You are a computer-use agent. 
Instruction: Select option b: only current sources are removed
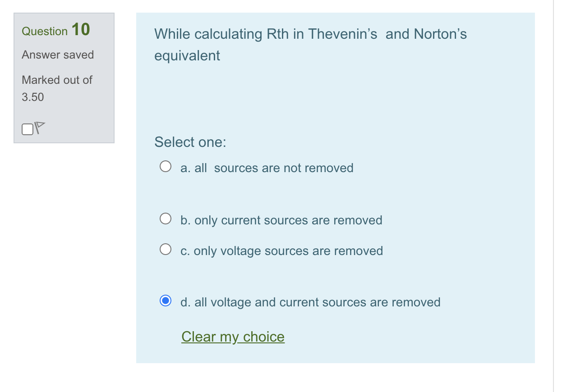click(166, 218)
